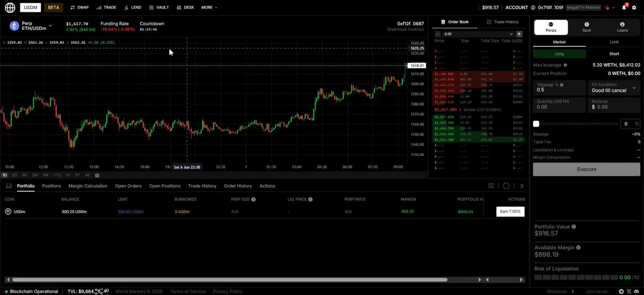Click the Quantity (WETH) input field
644x295 pixels.
pos(559,104)
